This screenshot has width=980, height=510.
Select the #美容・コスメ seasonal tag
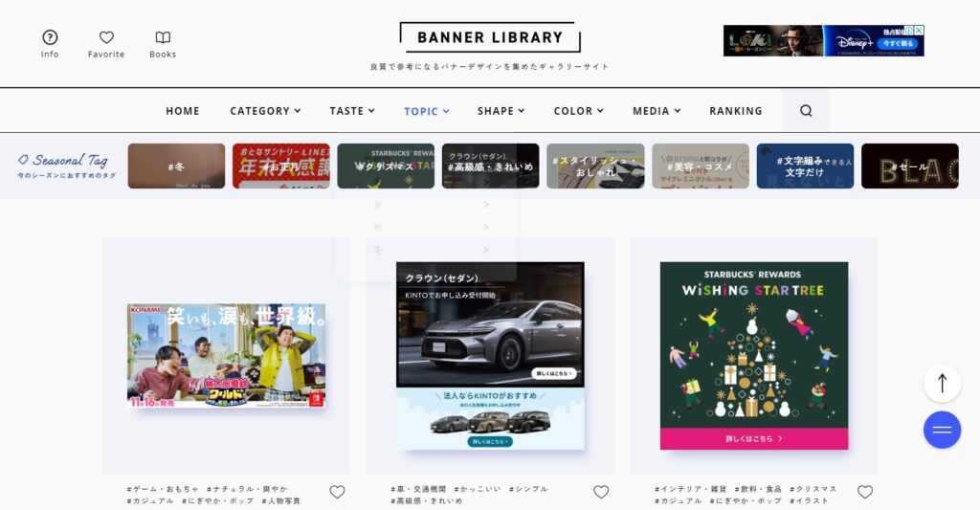pyautogui.click(x=701, y=166)
